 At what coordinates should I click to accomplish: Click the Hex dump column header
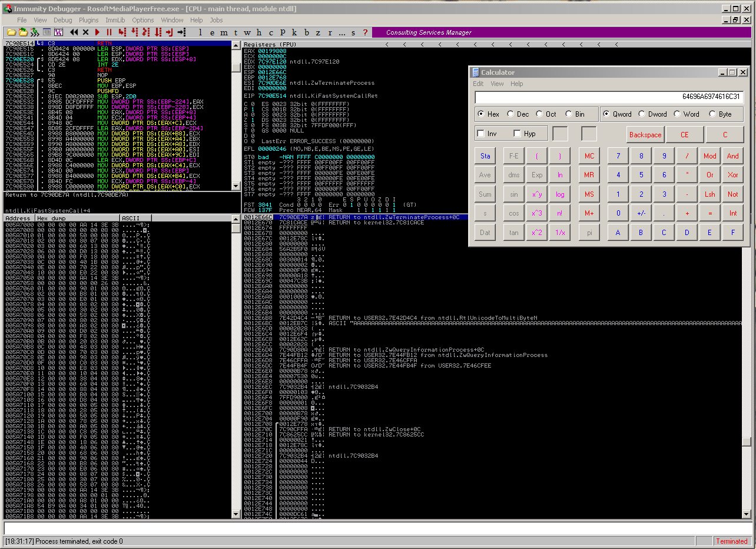(x=78, y=218)
